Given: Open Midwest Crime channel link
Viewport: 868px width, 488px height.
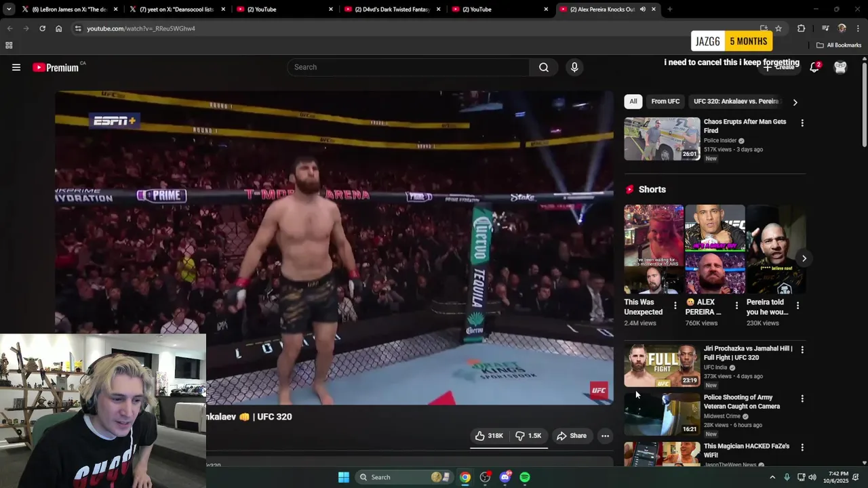Looking at the screenshot, I should 722,416.
